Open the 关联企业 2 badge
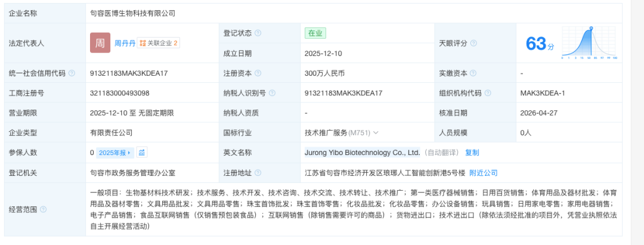This screenshot has height=245, width=644. [159, 43]
